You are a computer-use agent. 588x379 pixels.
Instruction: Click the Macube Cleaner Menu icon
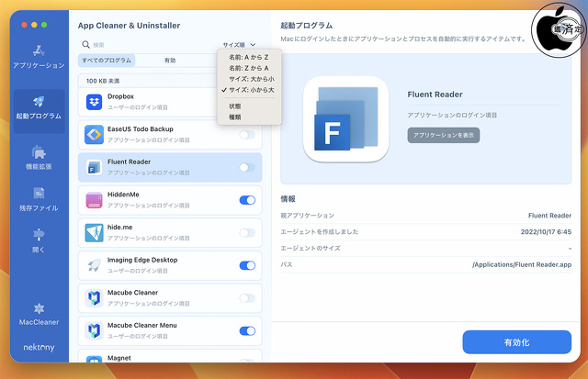click(x=94, y=330)
